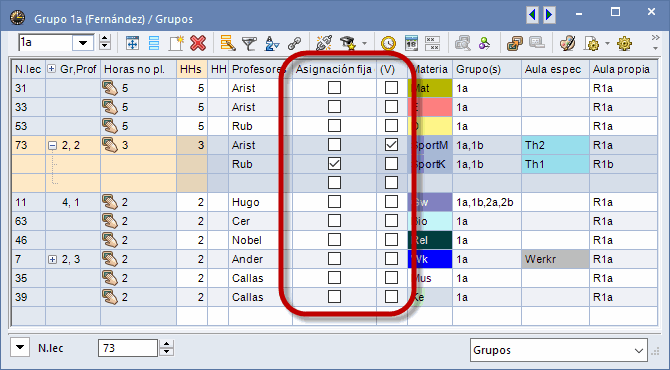
Task: Click the class spinner next to 1a
Action: (105, 43)
